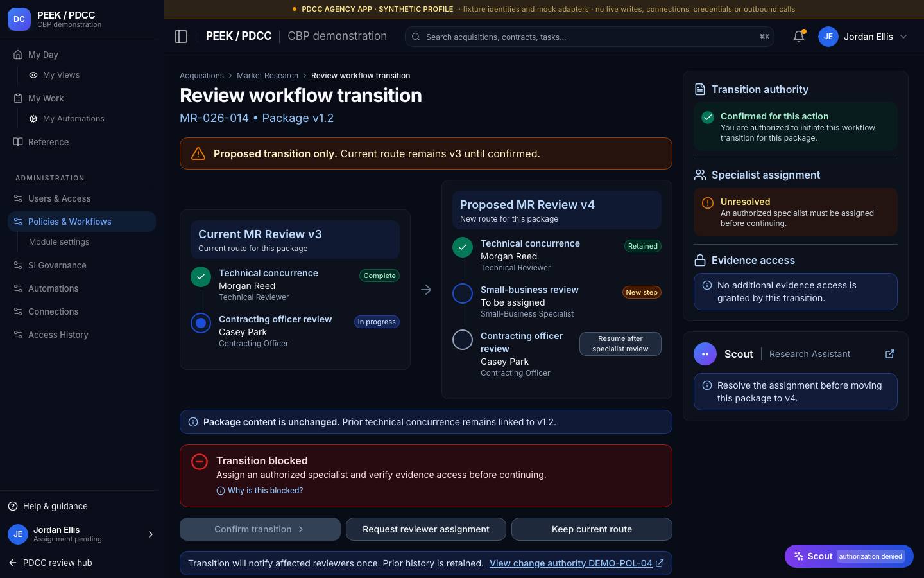
Task: Open the notifications bell
Action: click(x=799, y=37)
